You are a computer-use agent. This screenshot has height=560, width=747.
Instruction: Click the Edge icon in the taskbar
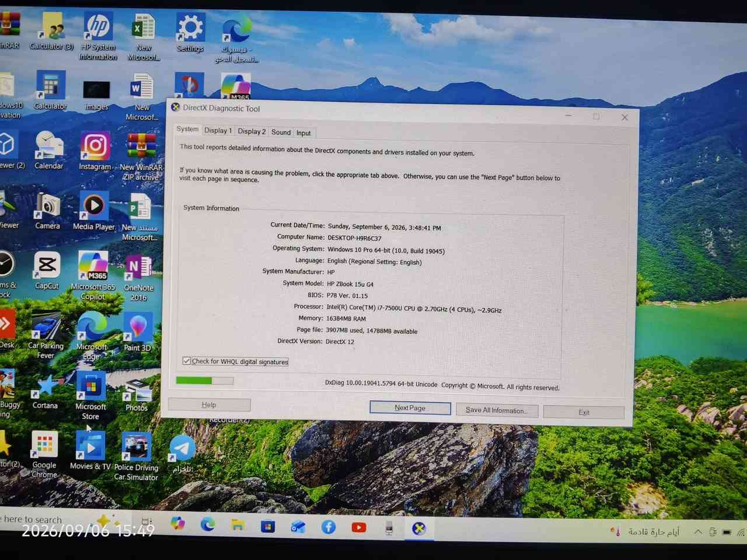pyautogui.click(x=208, y=524)
